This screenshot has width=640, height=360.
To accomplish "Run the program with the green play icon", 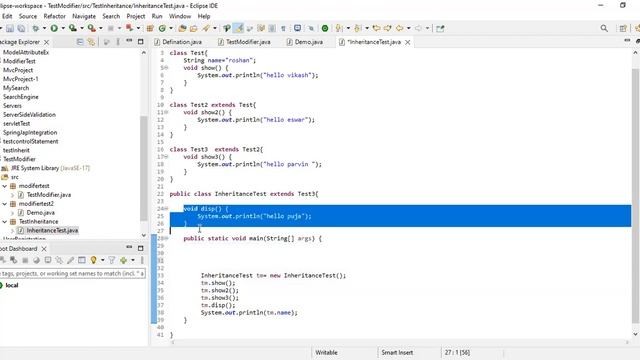I will click(54, 28).
